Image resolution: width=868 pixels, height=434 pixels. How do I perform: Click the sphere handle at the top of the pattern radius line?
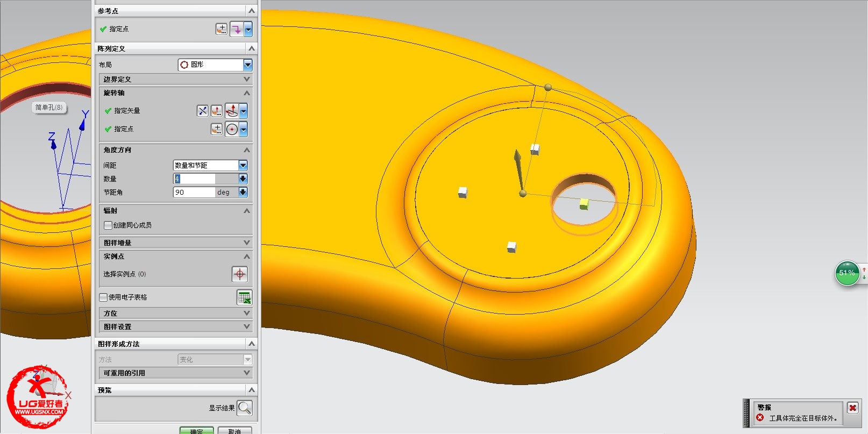pos(548,87)
